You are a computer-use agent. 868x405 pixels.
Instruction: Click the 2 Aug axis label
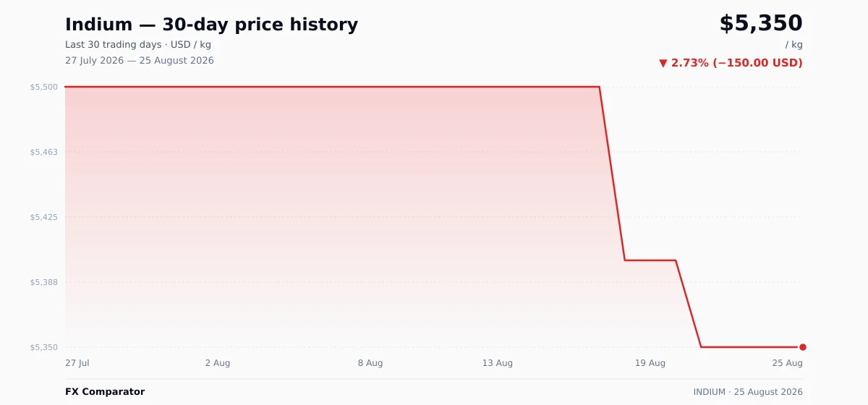pos(218,363)
